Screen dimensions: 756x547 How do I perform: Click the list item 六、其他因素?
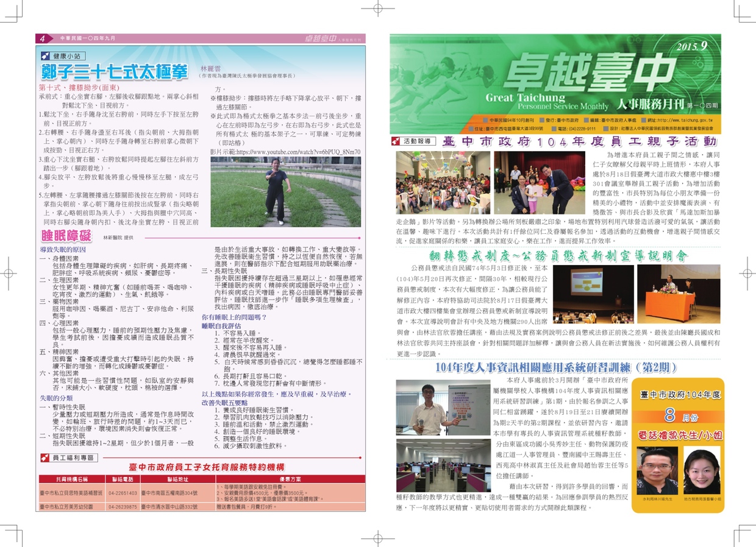pos(60,373)
